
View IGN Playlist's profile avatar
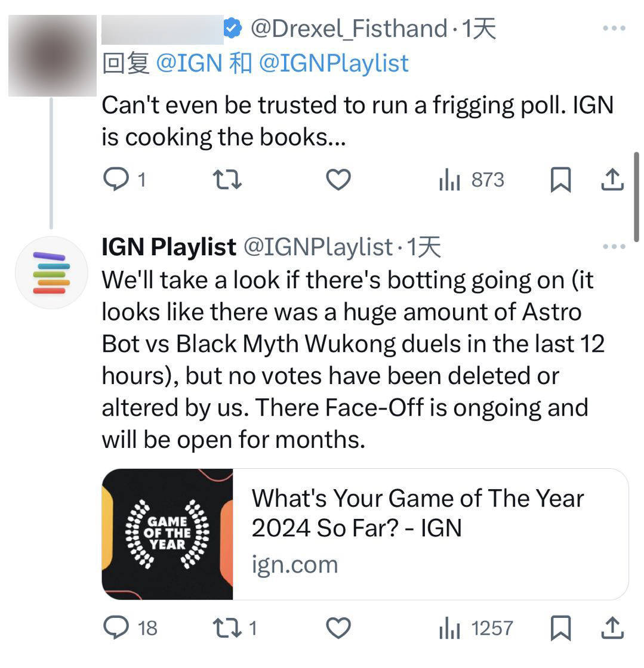point(53,273)
